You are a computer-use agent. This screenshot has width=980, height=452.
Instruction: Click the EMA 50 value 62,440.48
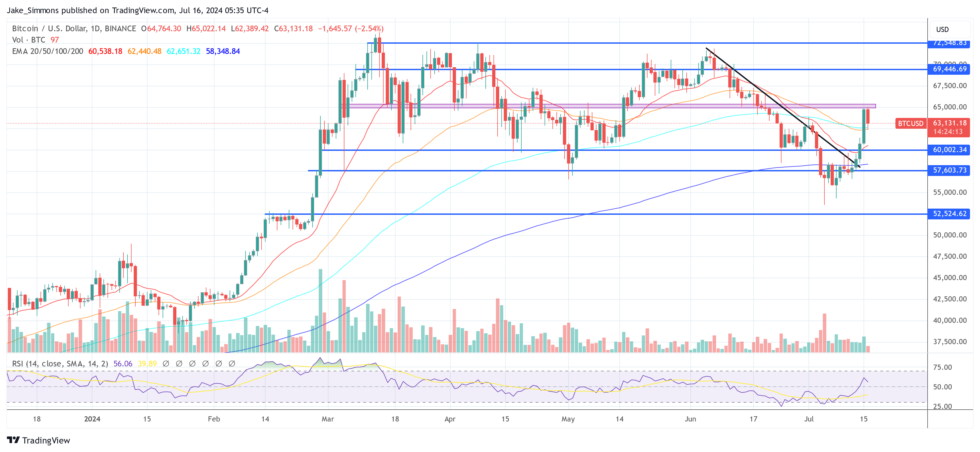coord(145,51)
